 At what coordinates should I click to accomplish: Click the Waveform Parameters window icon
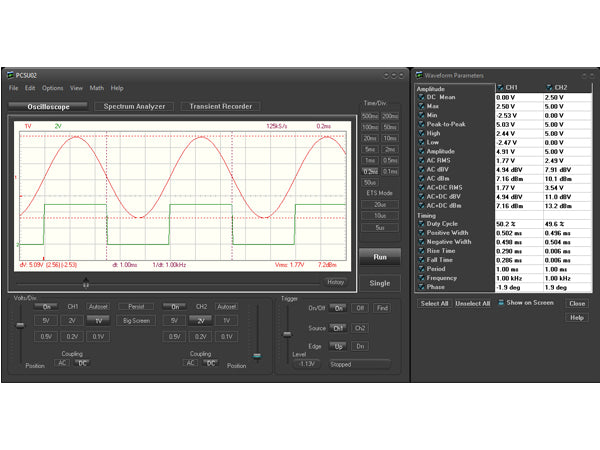pyautogui.click(x=419, y=75)
